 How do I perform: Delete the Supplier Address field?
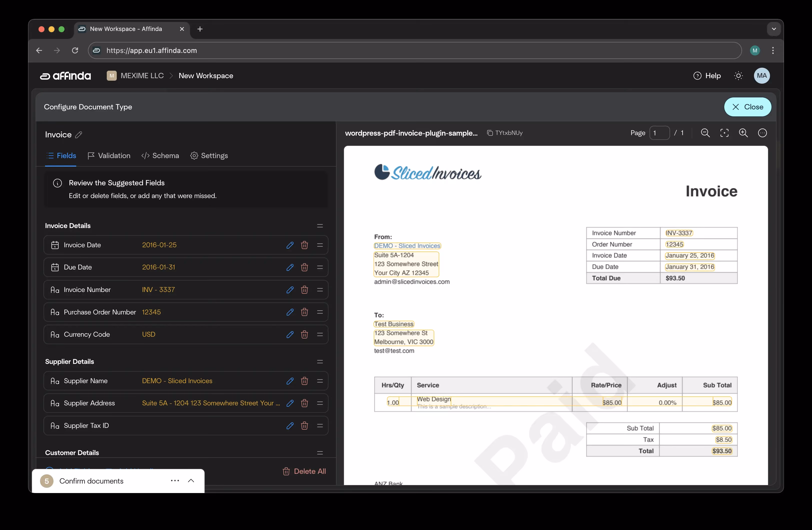pos(304,403)
